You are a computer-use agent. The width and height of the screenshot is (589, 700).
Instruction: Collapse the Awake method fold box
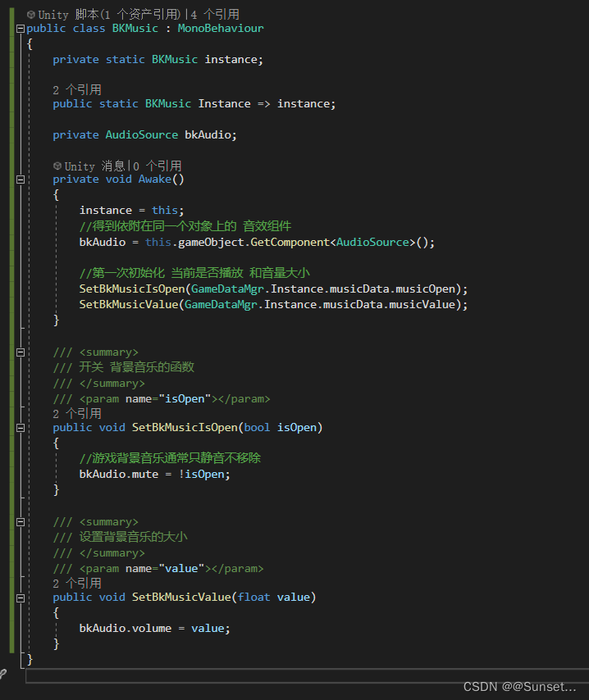pos(21,180)
